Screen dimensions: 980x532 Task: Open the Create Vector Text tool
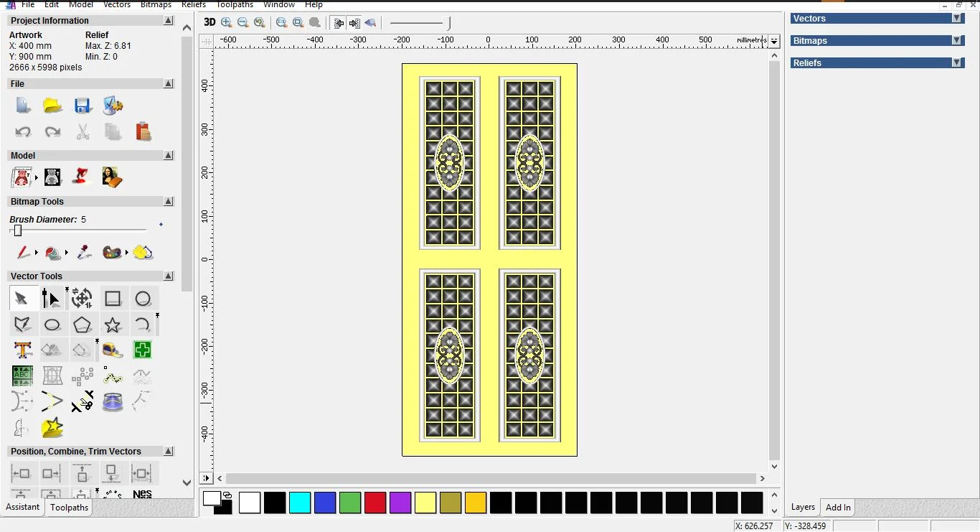coord(22,350)
